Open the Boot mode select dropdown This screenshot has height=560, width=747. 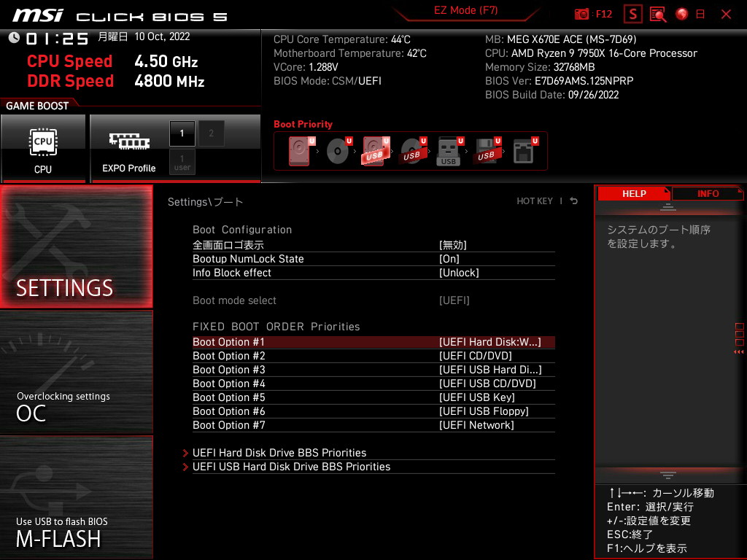coord(373,300)
